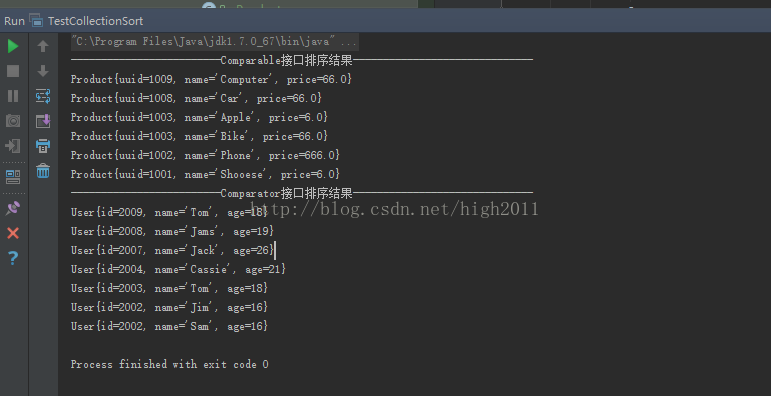This screenshot has height=396, width=771.
Task: Click the Product line with name Shooese
Action: pyautogui.click(x=205, y=174)
